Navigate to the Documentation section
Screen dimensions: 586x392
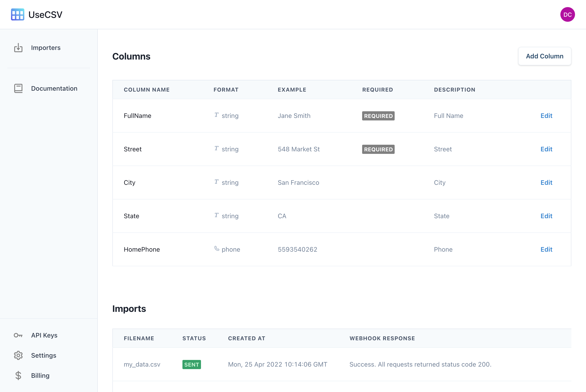[54, 88]
